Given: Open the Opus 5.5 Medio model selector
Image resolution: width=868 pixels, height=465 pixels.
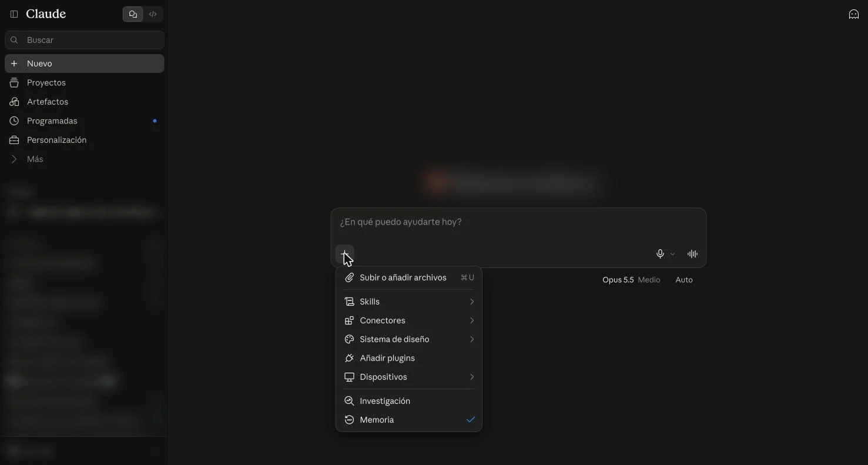Looking at the screenshot, I should [631, 280].
